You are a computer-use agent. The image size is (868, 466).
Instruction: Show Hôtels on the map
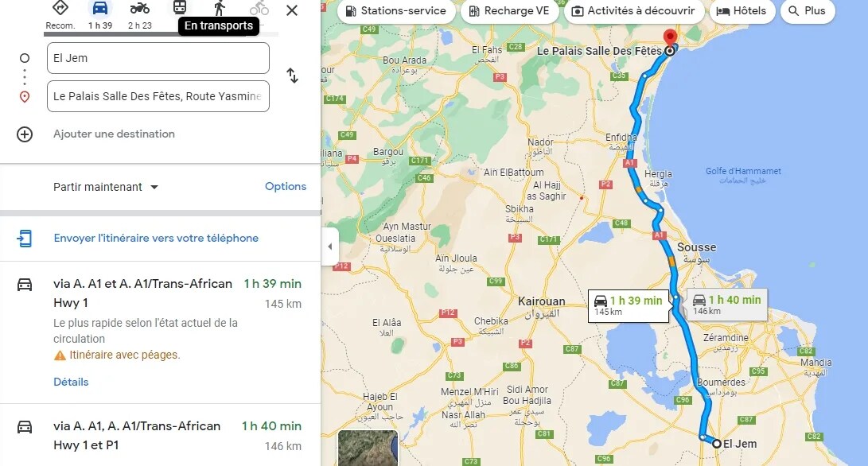741,11
